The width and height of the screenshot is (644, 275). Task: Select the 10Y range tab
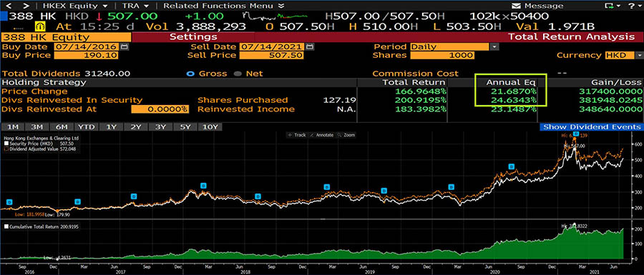click(210, 127)
